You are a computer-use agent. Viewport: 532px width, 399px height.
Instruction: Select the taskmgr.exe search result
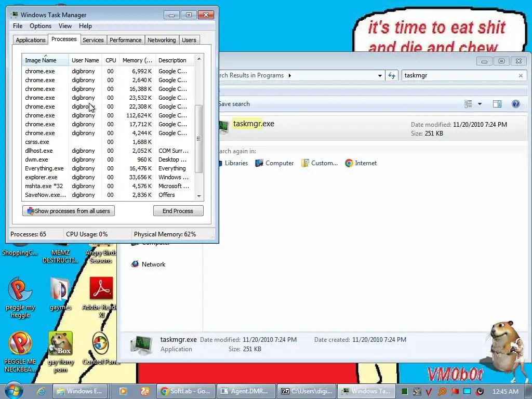tap(373, 128)
